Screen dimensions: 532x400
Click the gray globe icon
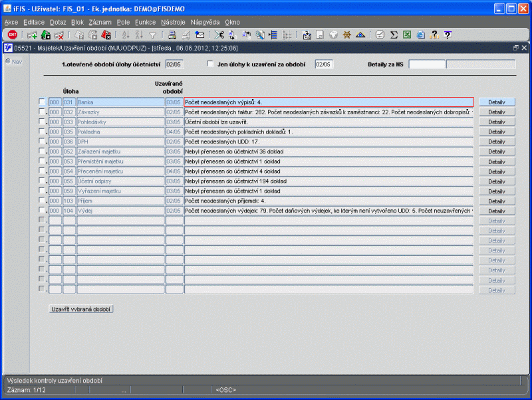click(334, 35)
